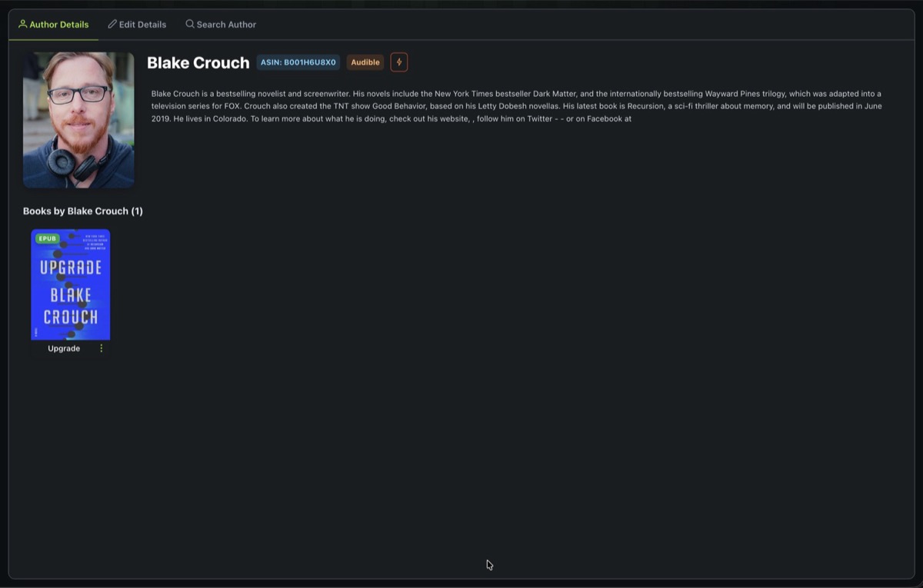
Task: Click the person icon in Author Details tab
Action: (23, 25)
